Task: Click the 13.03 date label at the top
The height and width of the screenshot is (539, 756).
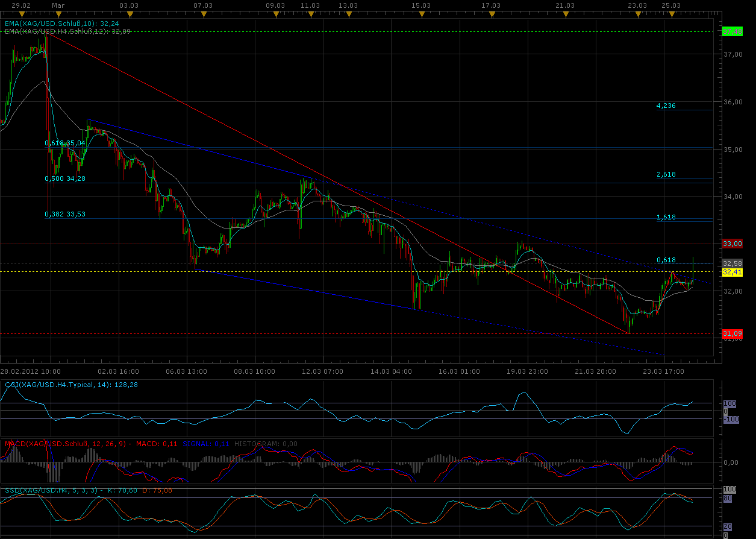Action: pos(348,5)
